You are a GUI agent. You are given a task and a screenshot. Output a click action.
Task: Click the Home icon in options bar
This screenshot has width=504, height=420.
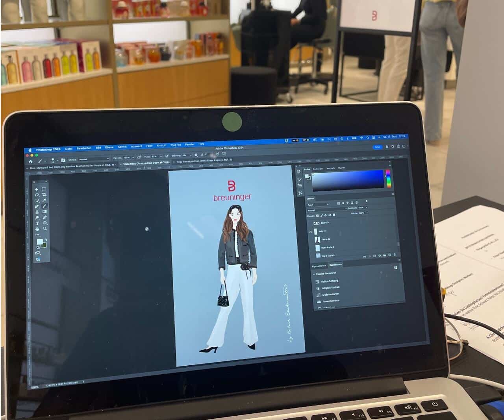pos(31,161)
